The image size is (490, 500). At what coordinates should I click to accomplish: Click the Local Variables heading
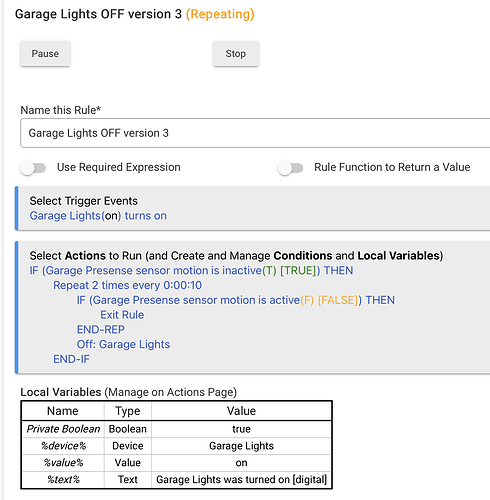[128, 392]
